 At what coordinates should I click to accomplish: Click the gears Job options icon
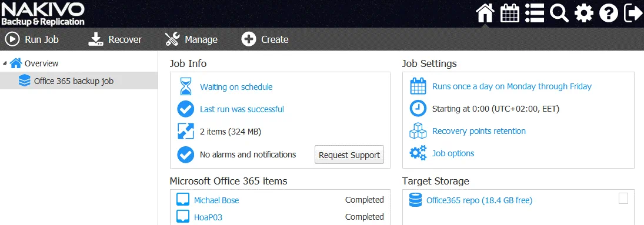point(418,153)
